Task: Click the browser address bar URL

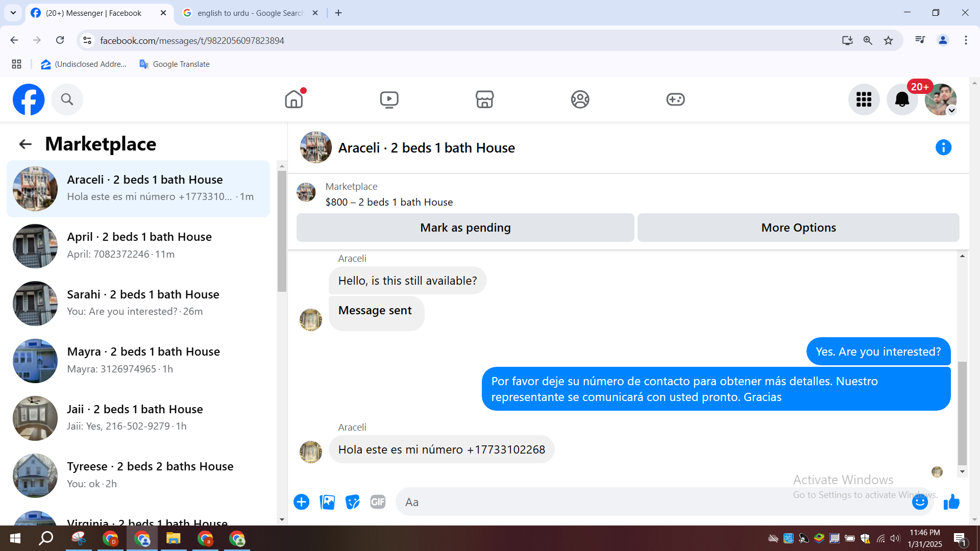Action: [192, 41]
